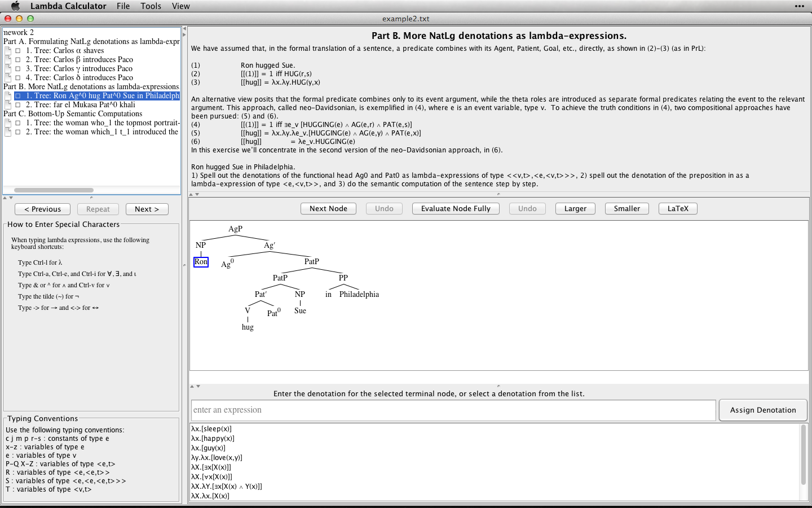Select the Ron terminal node in tree
This screenshot has height=508, width=812.
[x=201, y=262]
